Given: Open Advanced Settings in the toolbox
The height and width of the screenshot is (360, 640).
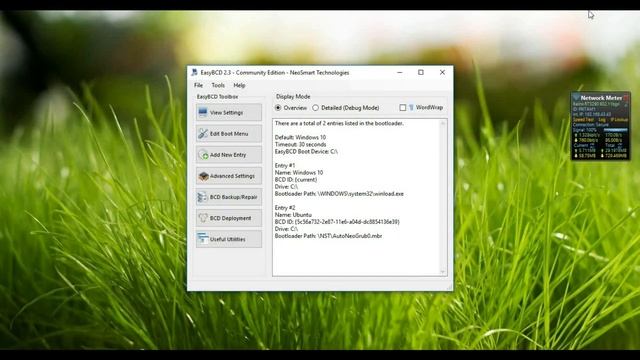Looking at the screenshot, I should tap(229, 176).
